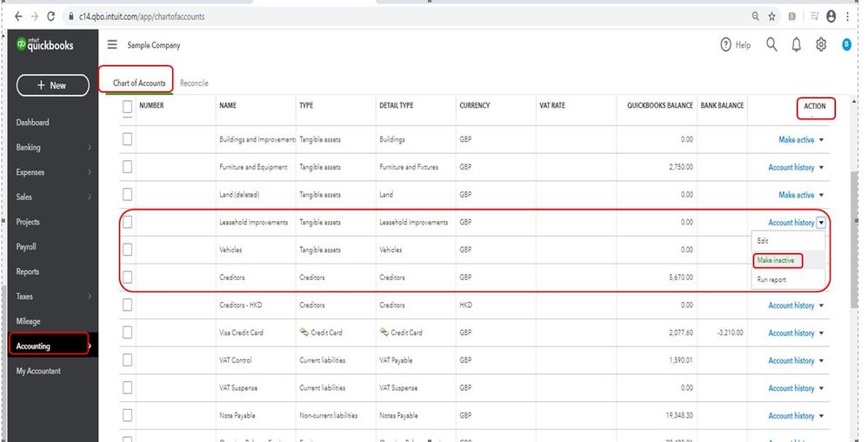
Task: Open Chrome account profile icon
Action: point(831,17)
